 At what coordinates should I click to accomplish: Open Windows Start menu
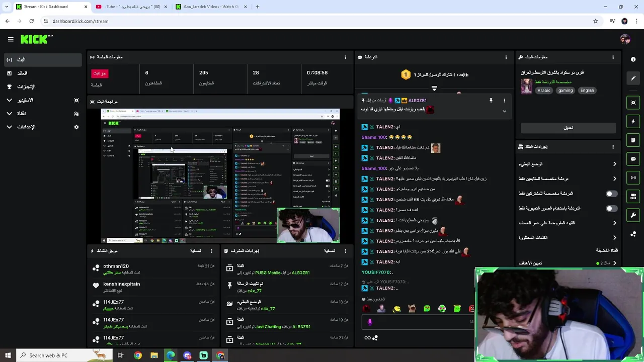pyautogui.click(x=8, y=355)
